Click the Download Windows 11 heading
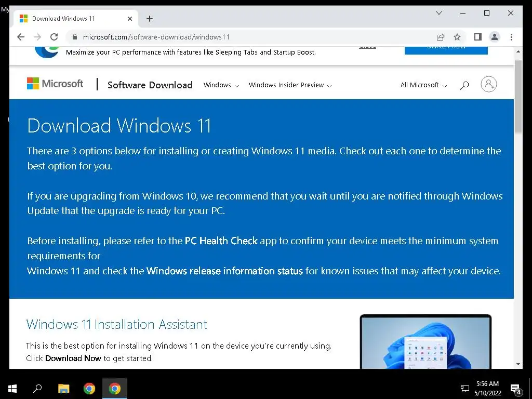This screenshot has width=532, height=399. pyautogui.click(x=119, y=126)
